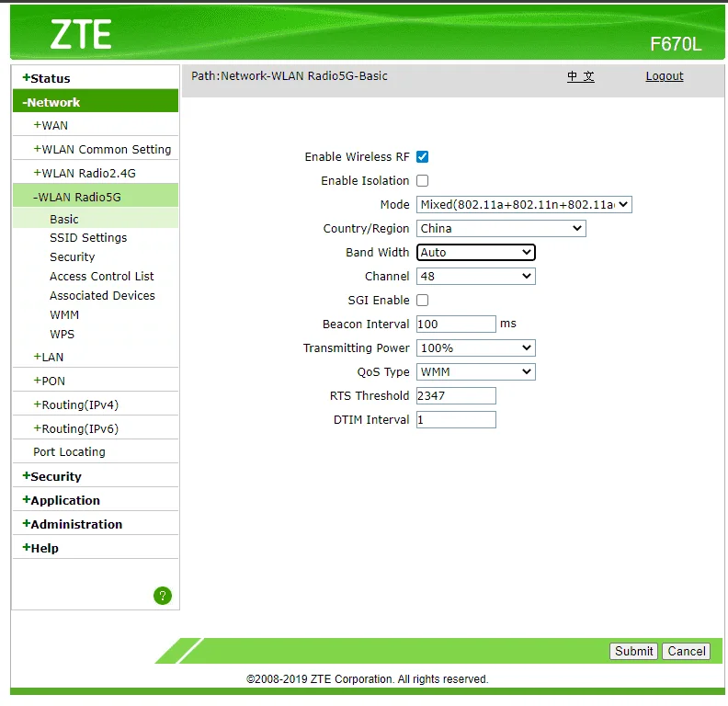Click the F670L model label
728x706 pixels.
pyautogui.click(x=676, y=45)
